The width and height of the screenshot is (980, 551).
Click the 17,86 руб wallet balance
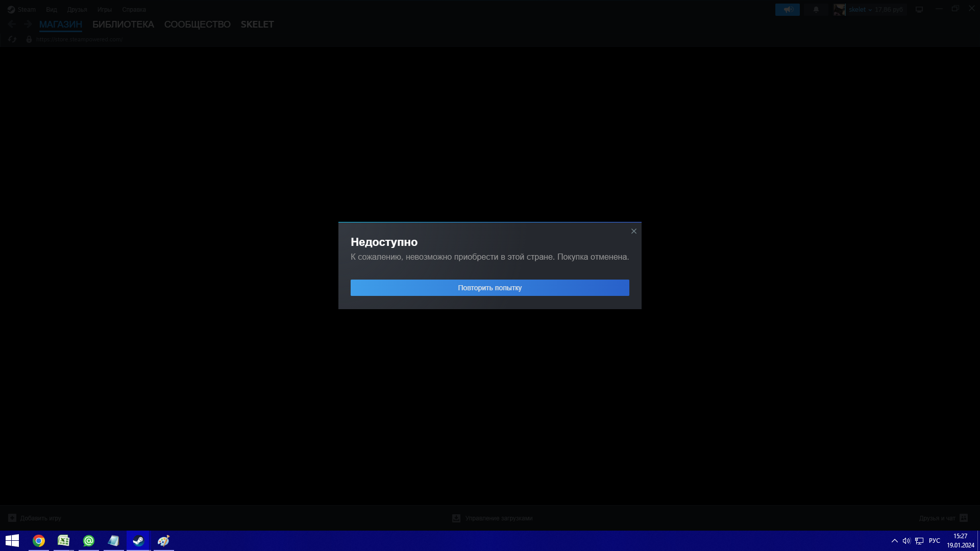click(888, 10)
